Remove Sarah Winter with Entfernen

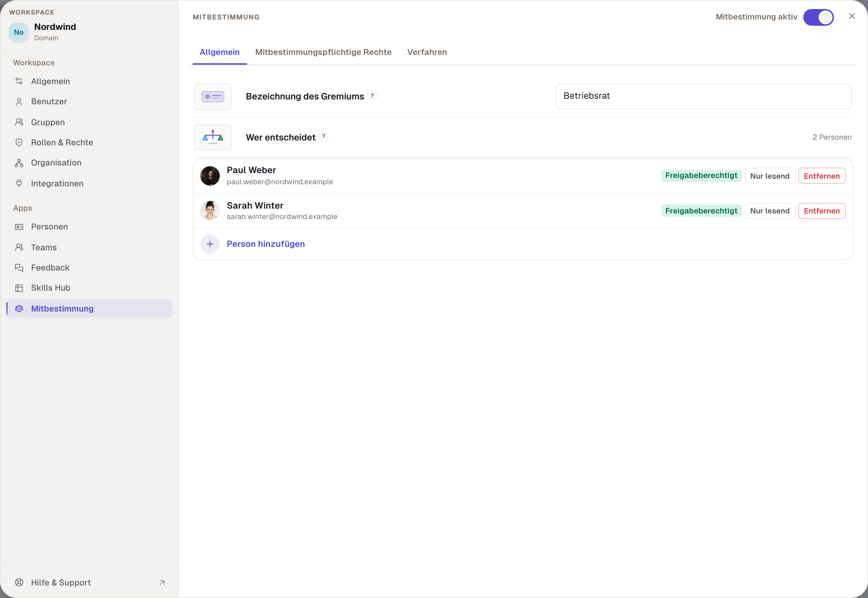[821, 211]
